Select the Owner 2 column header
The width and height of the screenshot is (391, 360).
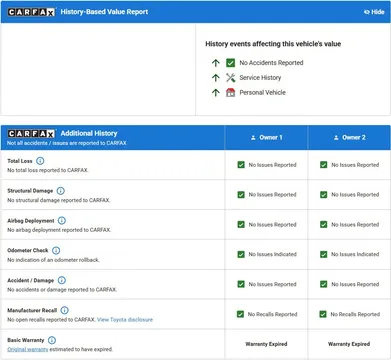pyautogui.click(x=349, y=137)
